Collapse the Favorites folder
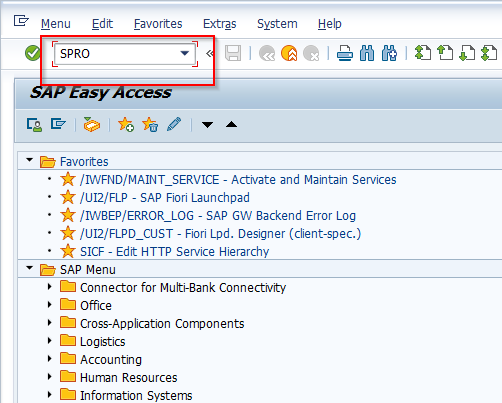The width and height of the screenshot is (502, 403). click(x=30, y=160)
